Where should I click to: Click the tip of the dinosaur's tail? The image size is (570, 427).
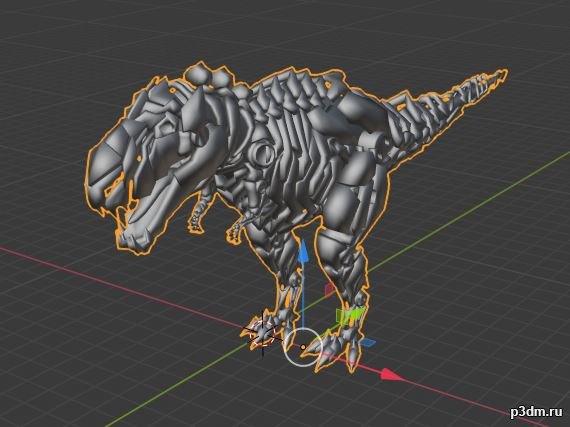(502, 74)
